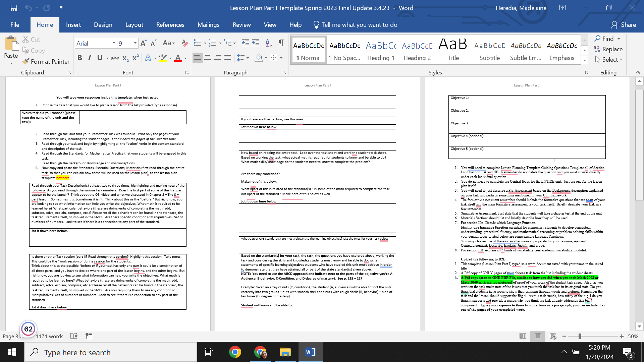
Task: Open the References tab
Action: coord(170,25)
